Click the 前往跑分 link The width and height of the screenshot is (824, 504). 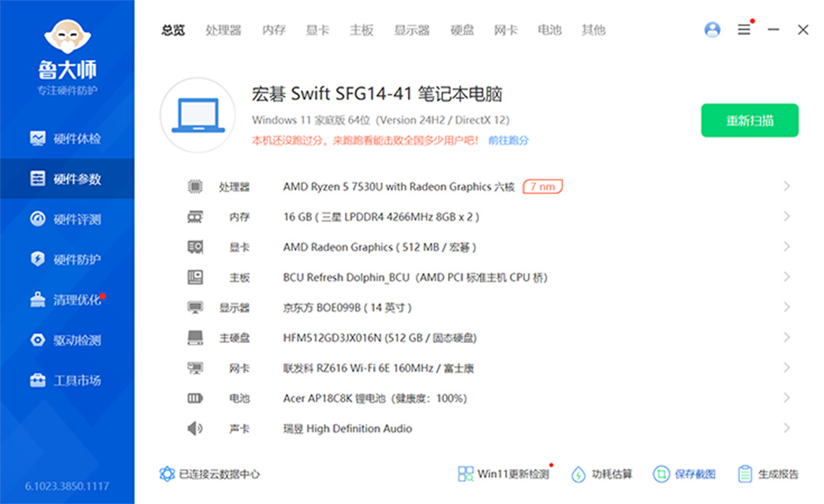pos(508,140)
